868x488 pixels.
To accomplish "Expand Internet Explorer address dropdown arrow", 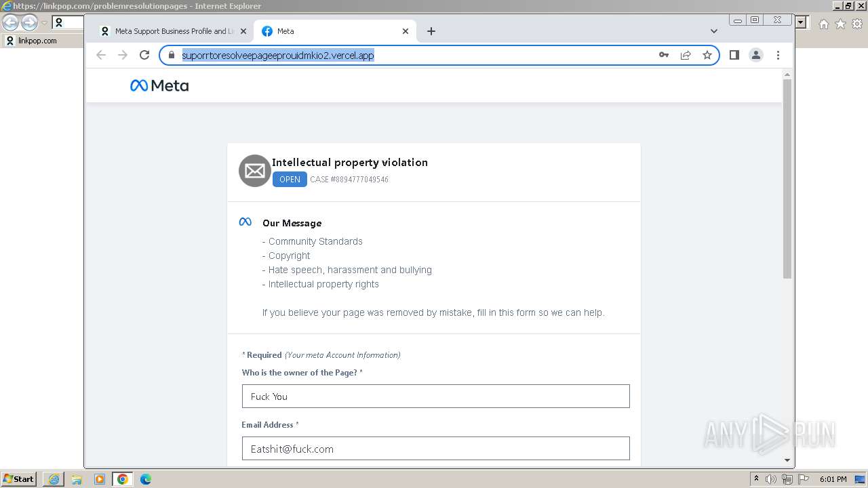I will coord(801,23).
